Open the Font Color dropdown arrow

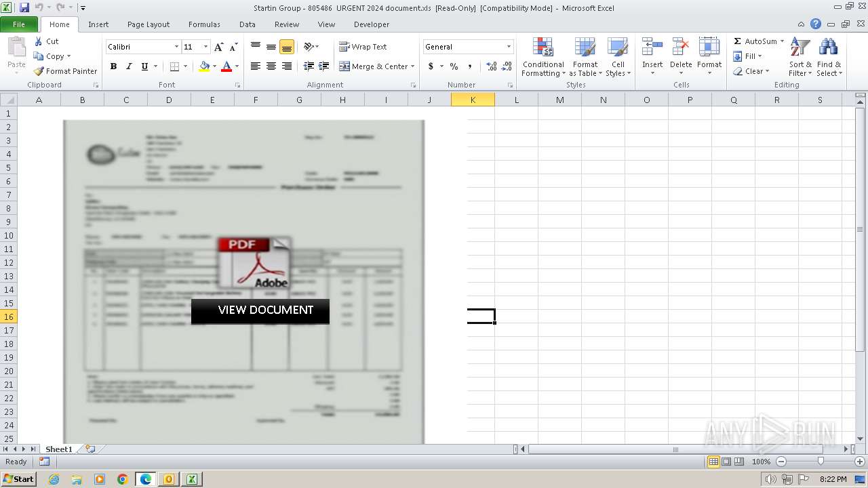tap(237, 66)
